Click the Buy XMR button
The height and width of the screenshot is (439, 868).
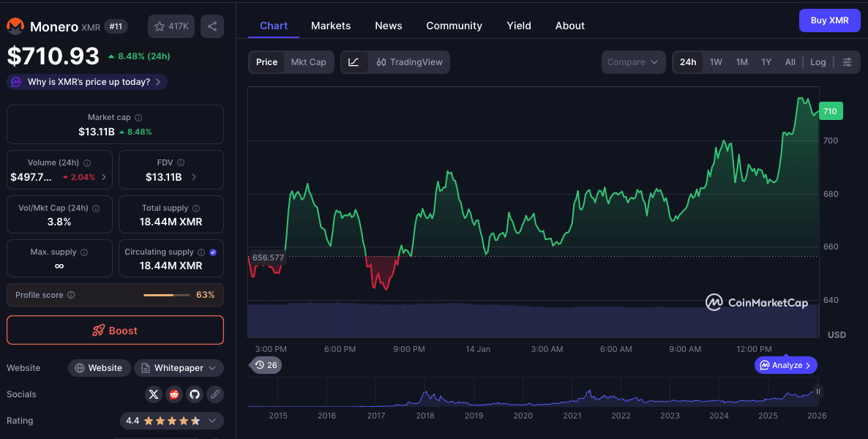pyautogui.click(x=829, y=20)
